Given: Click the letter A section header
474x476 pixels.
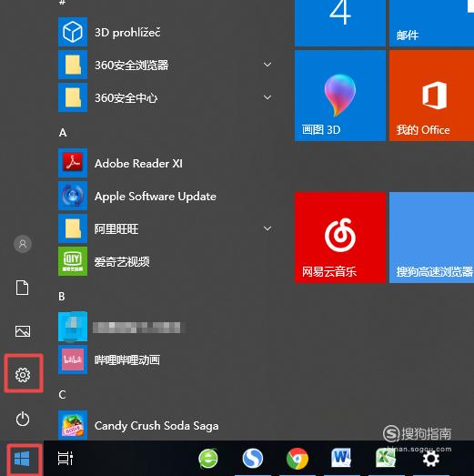Looking at the screenshot, I should point(63,133).
